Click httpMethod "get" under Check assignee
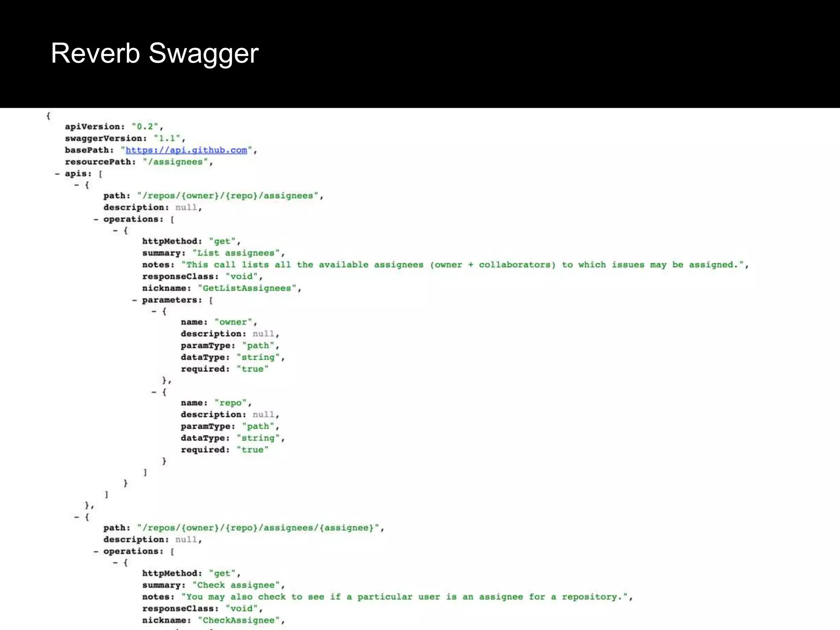Image resolution: width=840 pixels, height=630 pixels. pyautogui.click(x=222, y=574)
